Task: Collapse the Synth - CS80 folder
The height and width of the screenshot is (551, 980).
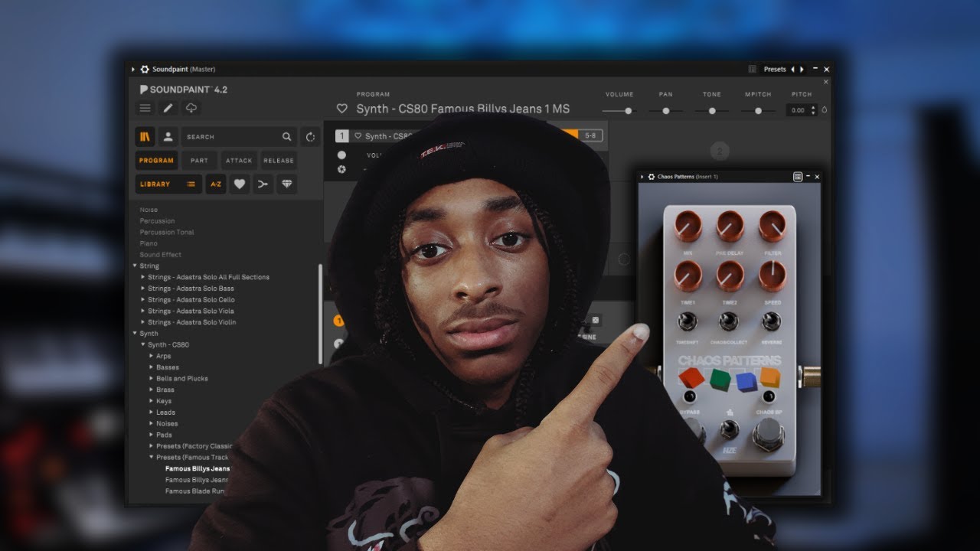Action: 142,345
